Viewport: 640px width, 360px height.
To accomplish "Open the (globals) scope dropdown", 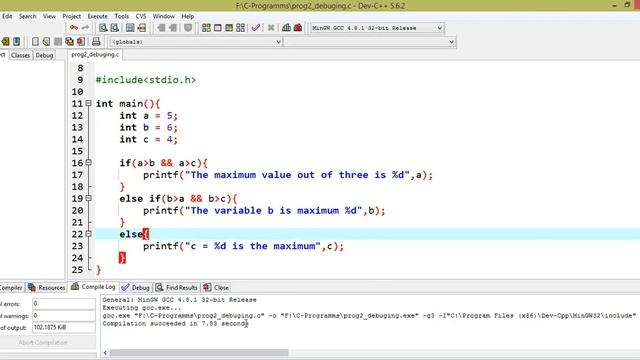I will [196, 42].
